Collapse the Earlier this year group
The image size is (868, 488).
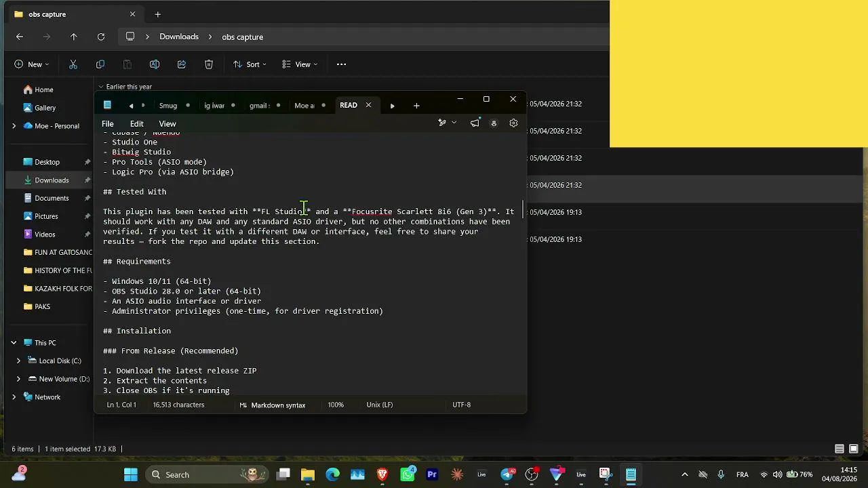pyautogui.click(x=101, y=87)
